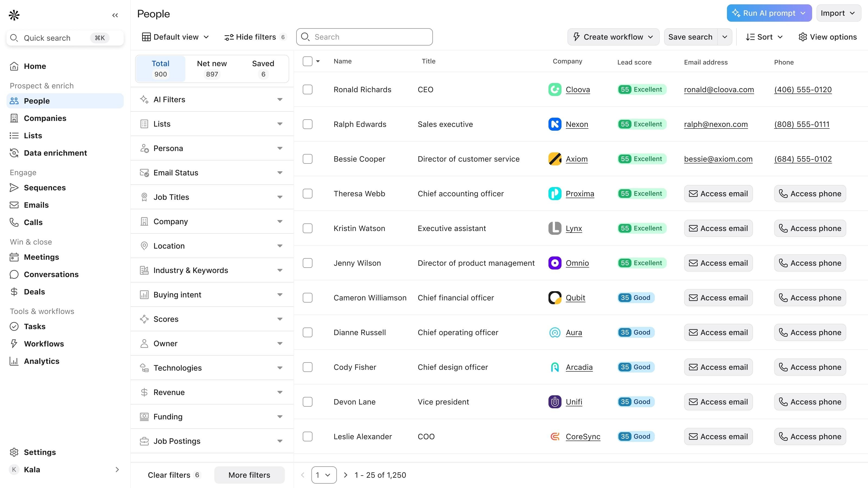Open the page number dropdown

pos(324,475)
